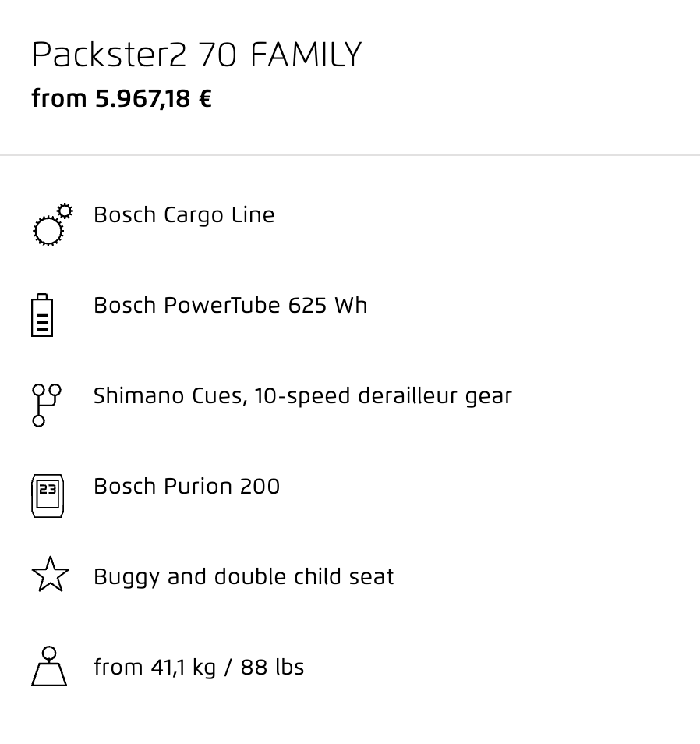The height and width of the screenshot is (744, 700).
Task: Click the star feature icon
Action: coord(50,575)
